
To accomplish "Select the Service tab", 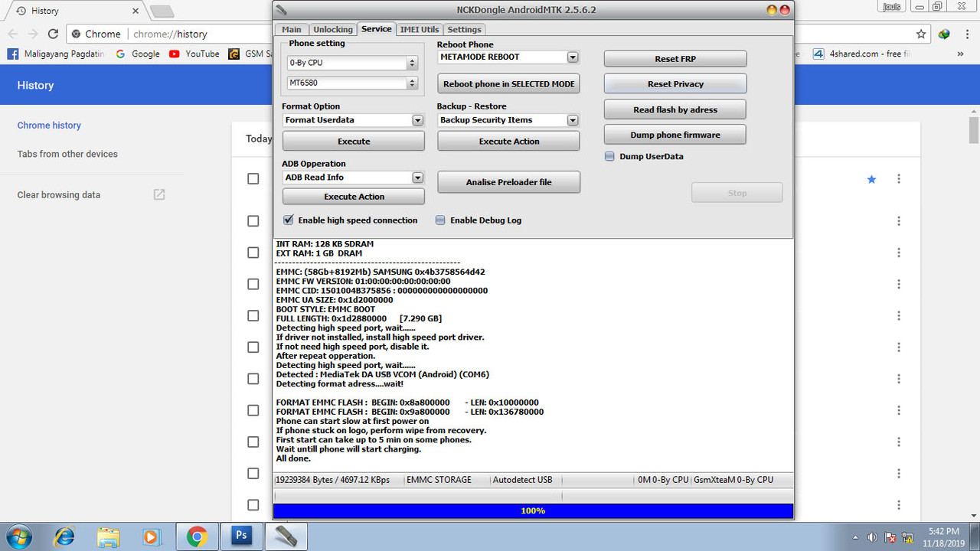I will (377, 29).
